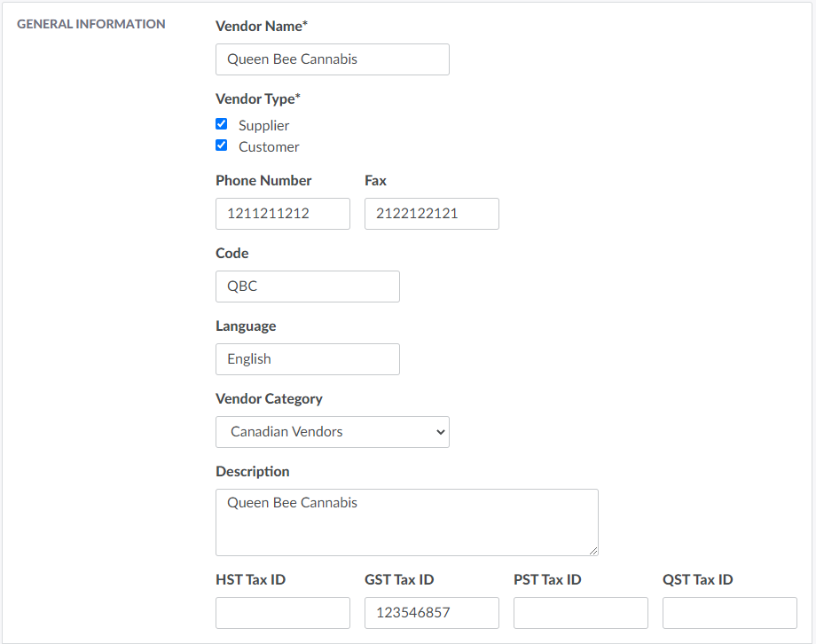This screenshot has height=644, width=816.
Task: Toggle the Customer vendor type checkbox
Action: point(222,145)
